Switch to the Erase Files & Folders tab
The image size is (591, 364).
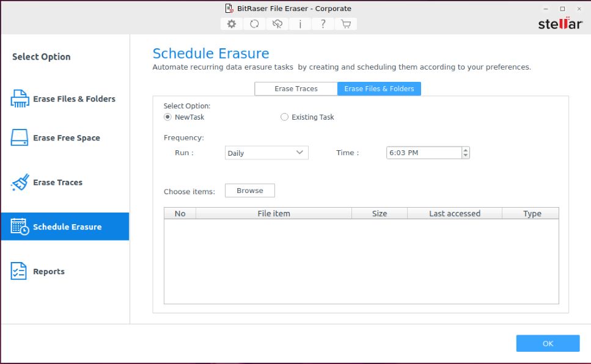[x=379, y=89]
